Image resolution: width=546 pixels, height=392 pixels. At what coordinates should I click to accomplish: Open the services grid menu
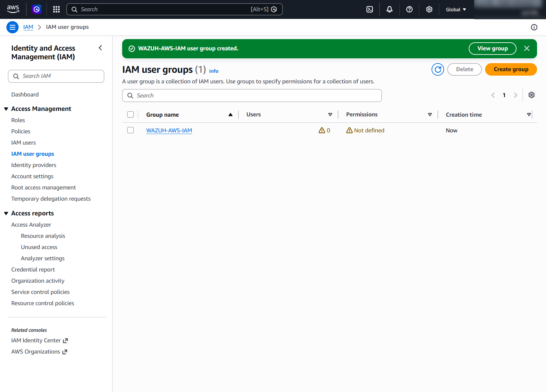[x=56, y=9]
